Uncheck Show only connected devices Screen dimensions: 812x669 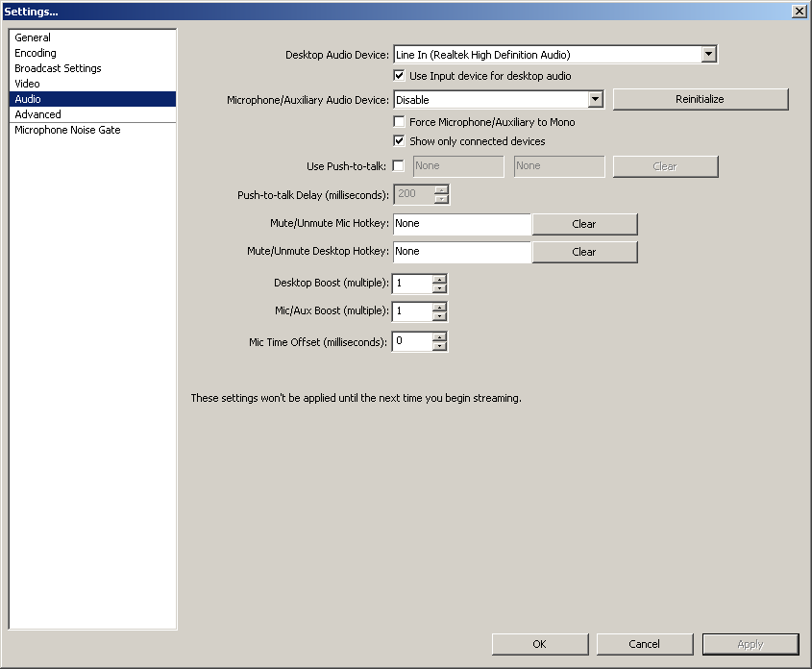pos(400,141)
